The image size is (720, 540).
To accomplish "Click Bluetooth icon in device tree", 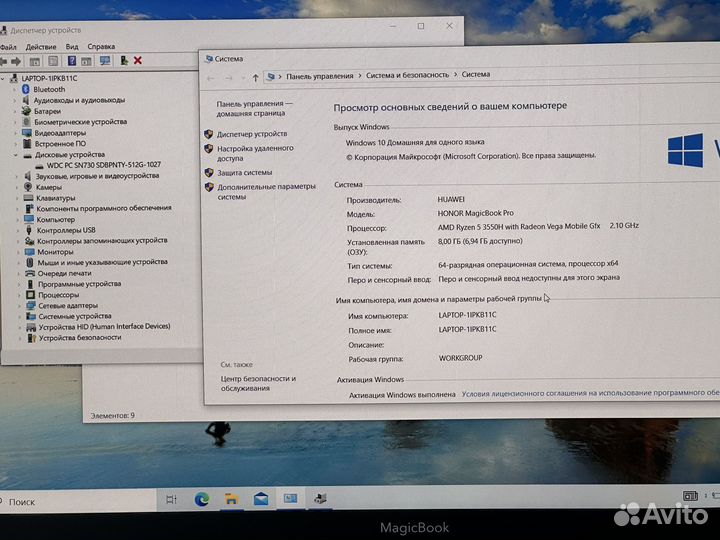I will point(26,89).
